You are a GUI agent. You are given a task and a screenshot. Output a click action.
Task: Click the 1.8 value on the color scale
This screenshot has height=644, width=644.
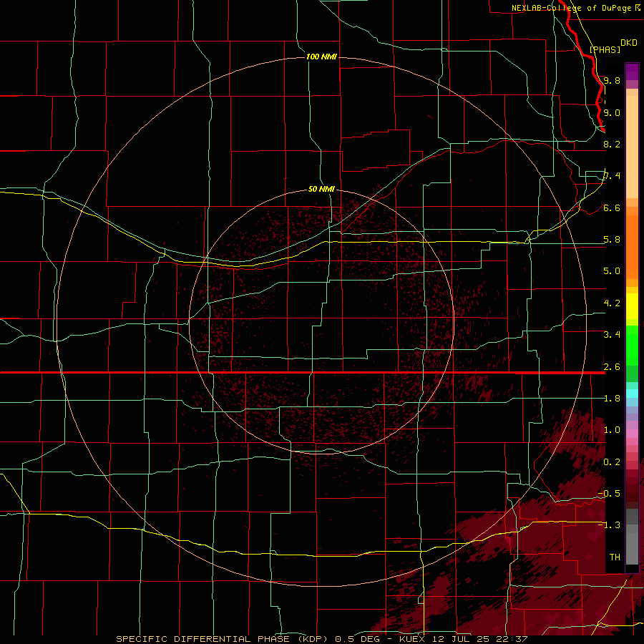click(612, 399)
